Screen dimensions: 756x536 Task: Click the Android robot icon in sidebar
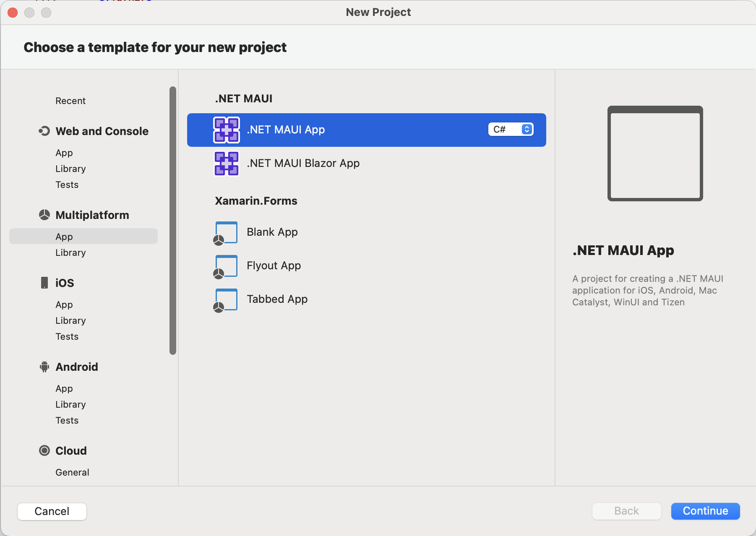pos(44,366)
